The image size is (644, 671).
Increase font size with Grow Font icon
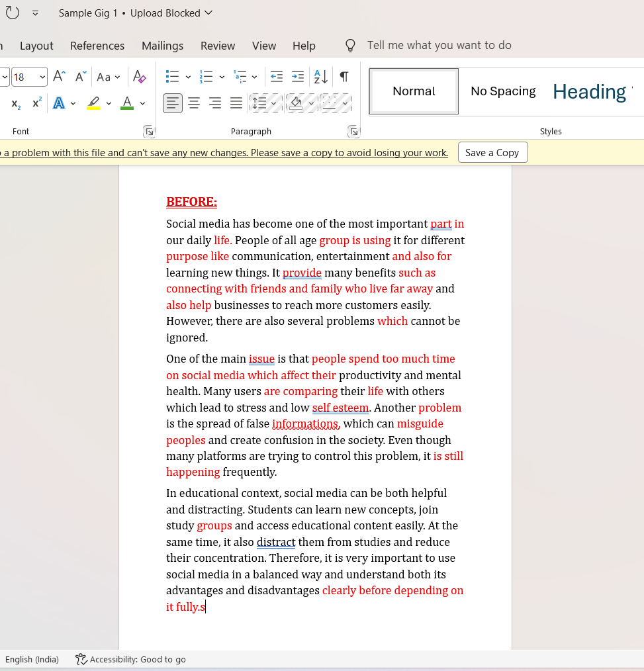coord(59,77)
